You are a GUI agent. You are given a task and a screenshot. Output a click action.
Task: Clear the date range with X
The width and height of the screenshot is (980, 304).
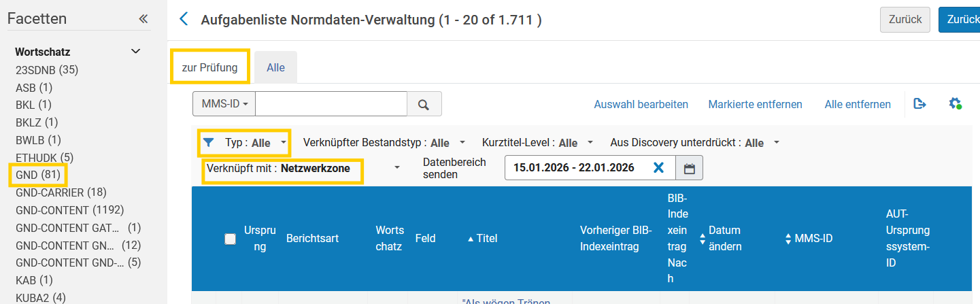click(658, 168)
